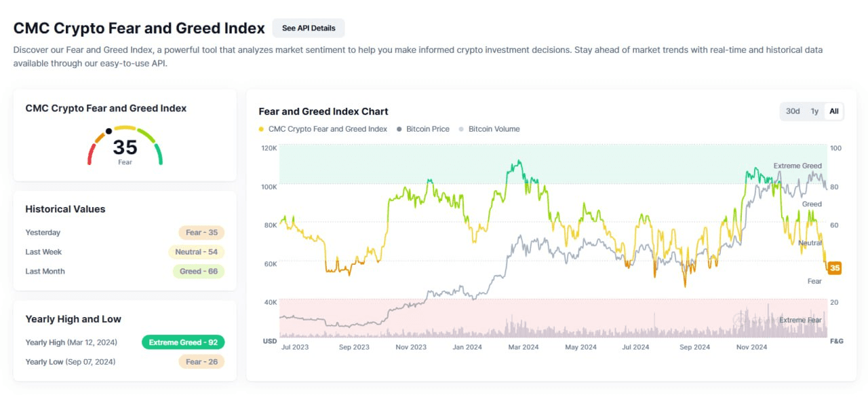Click the orange 35 value badge on chart

click(835, 268)
